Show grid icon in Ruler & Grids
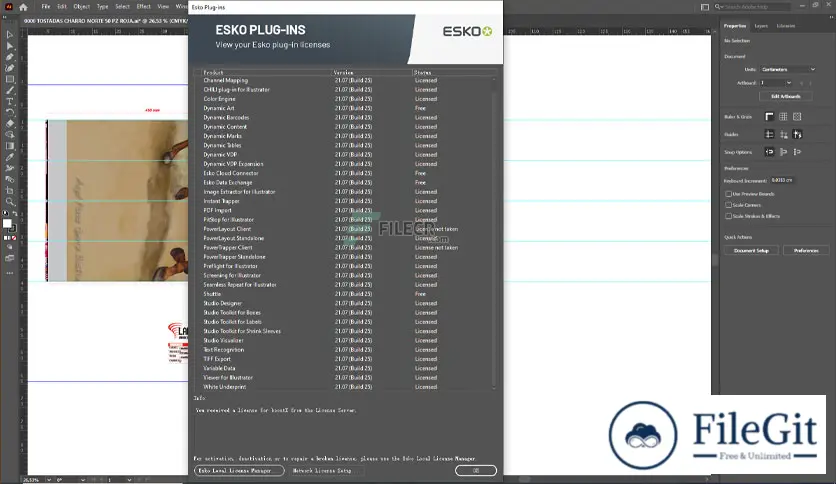The width and height of the screenshot is (836, 484). (783, 117)
